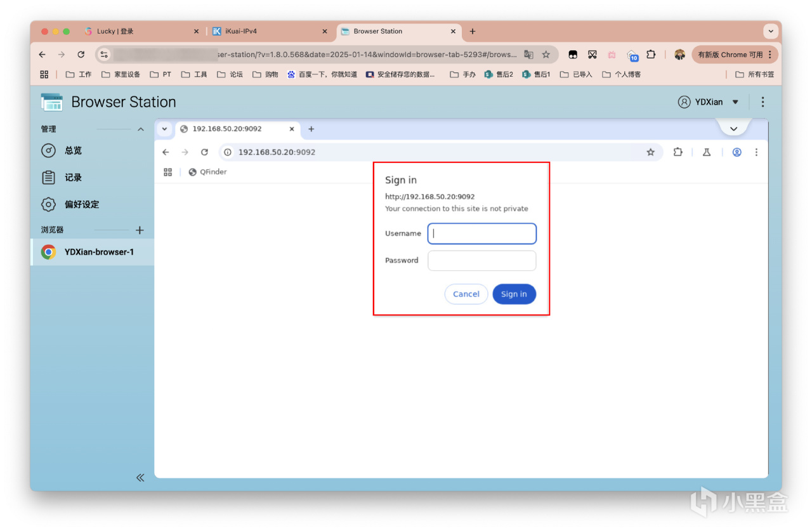Focus the Password input field

tap(482, 260)
